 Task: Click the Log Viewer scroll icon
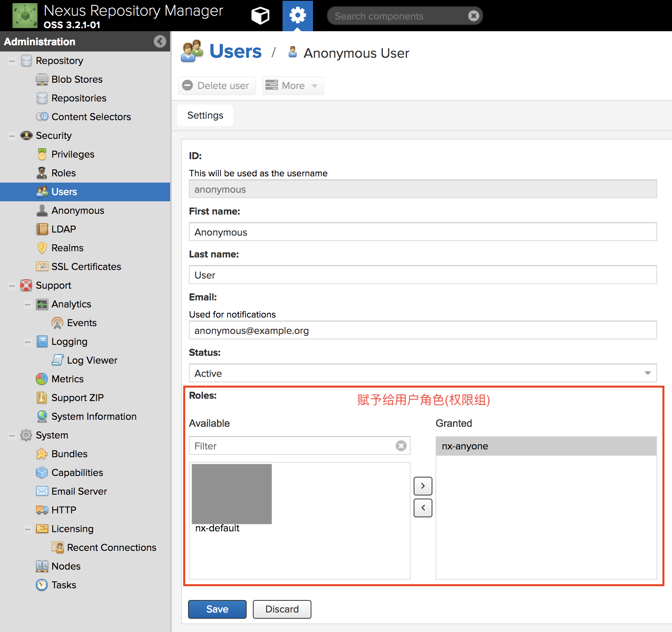pyautogui.click(x=57, y=360)
